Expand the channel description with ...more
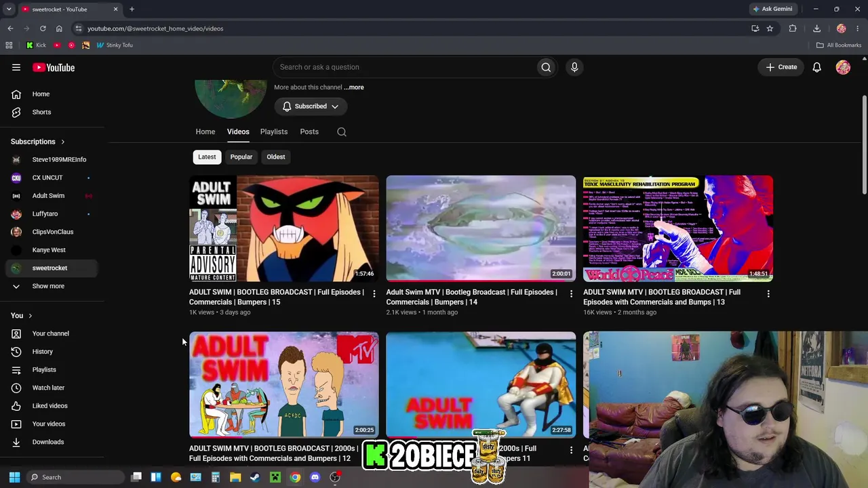Image resolution: width=868 pixels, height=488 pixels. pyautogui.click(x=353, y=87)
